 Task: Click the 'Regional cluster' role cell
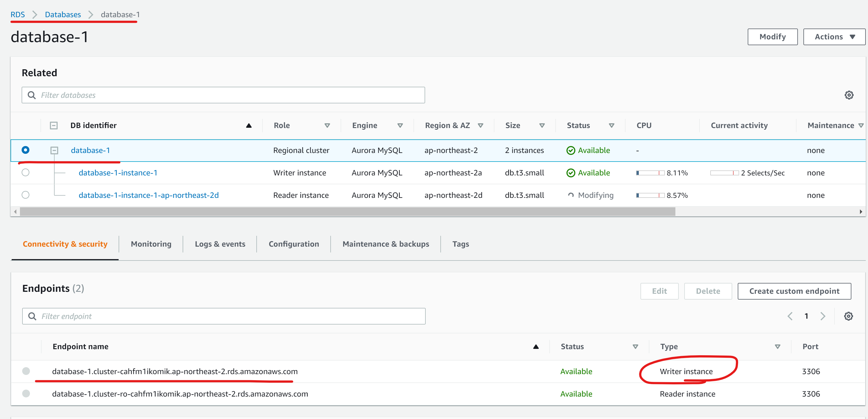click(x=301, y=150)
